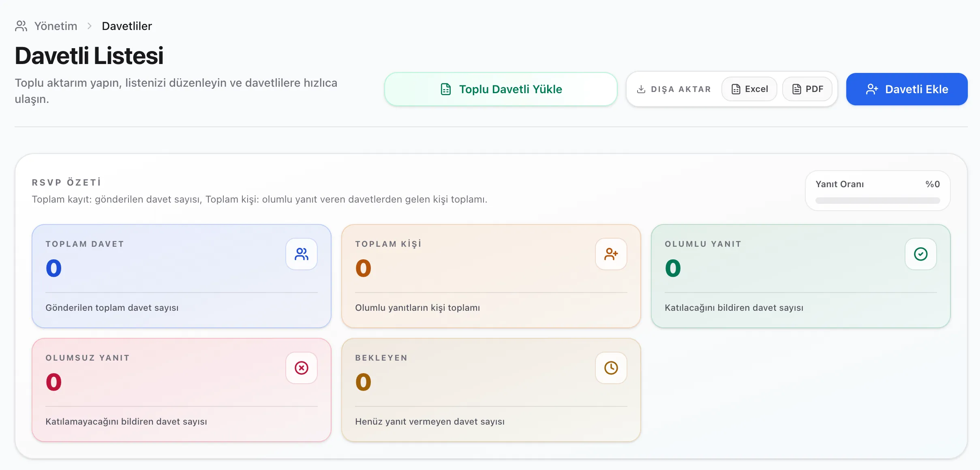Select the Bekleyen summary card
The image size is (980, 470).
[491, 390]
